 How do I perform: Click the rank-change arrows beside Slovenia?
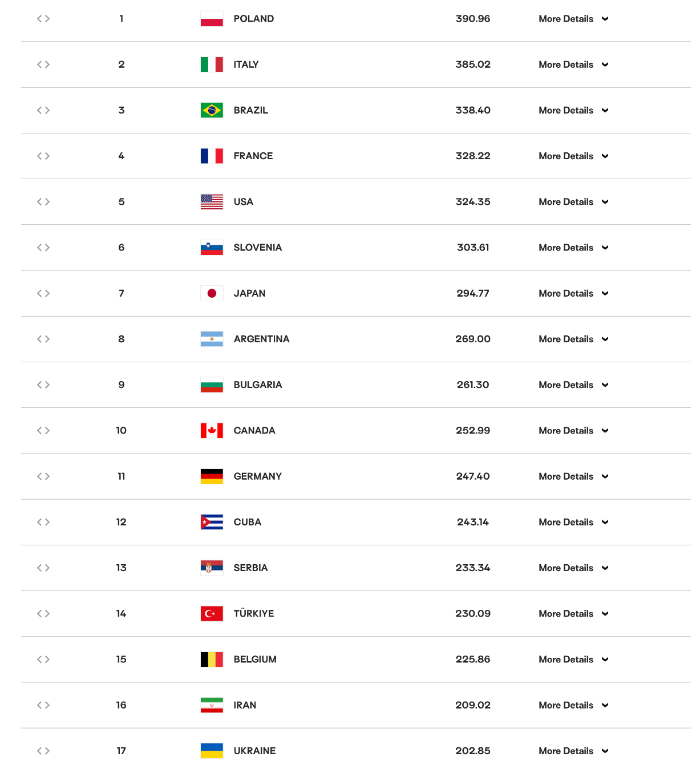[43, 248]
